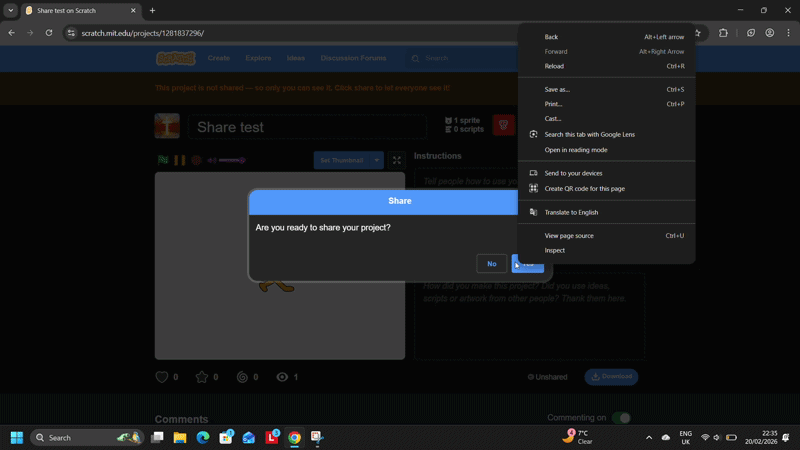The height and width of the screenshot is (450, 800).
Task: Click the Chrome taskbar icon
Action: (294, 437)
